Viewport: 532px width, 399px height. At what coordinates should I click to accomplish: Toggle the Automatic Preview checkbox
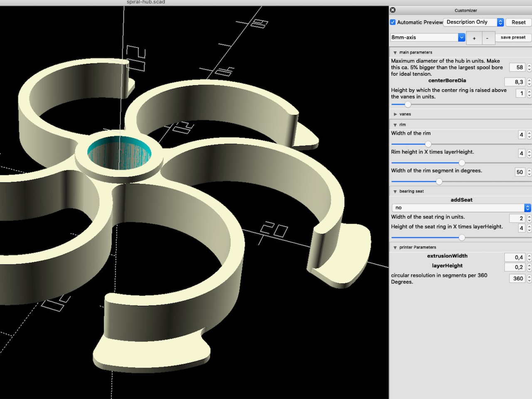[393, 22]
